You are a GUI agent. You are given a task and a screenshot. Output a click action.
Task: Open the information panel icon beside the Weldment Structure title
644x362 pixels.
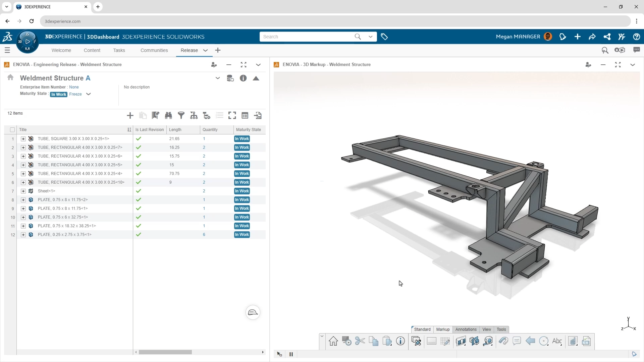[x=243, y=78]
